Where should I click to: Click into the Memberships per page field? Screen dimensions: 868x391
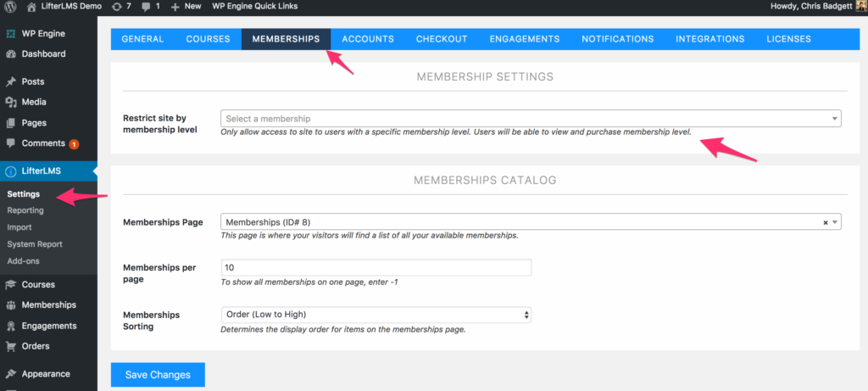click(x=376, y=267)
